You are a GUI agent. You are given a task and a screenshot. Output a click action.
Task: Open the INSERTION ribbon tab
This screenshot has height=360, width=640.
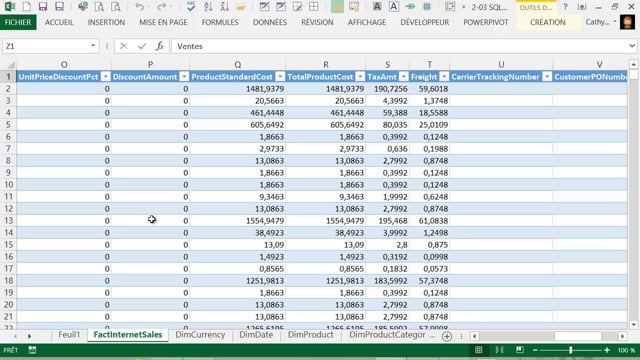(x=106, y=22)
